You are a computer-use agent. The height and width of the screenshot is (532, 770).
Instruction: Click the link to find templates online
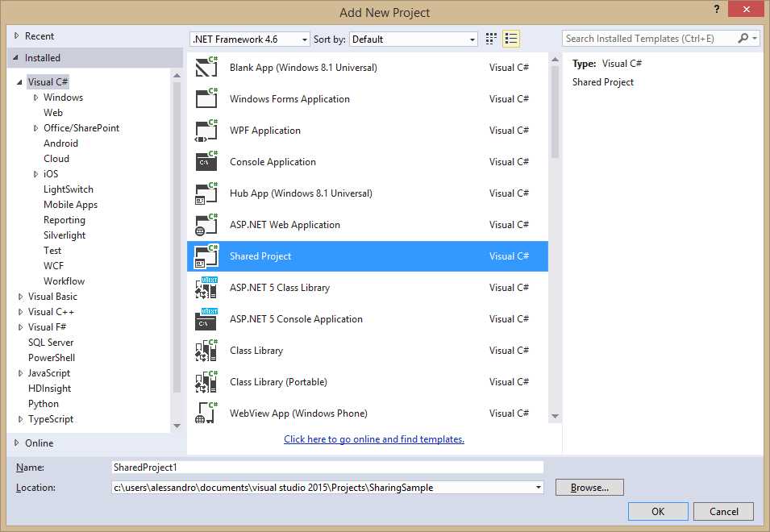pyautogui.click(x=373, y=438)
